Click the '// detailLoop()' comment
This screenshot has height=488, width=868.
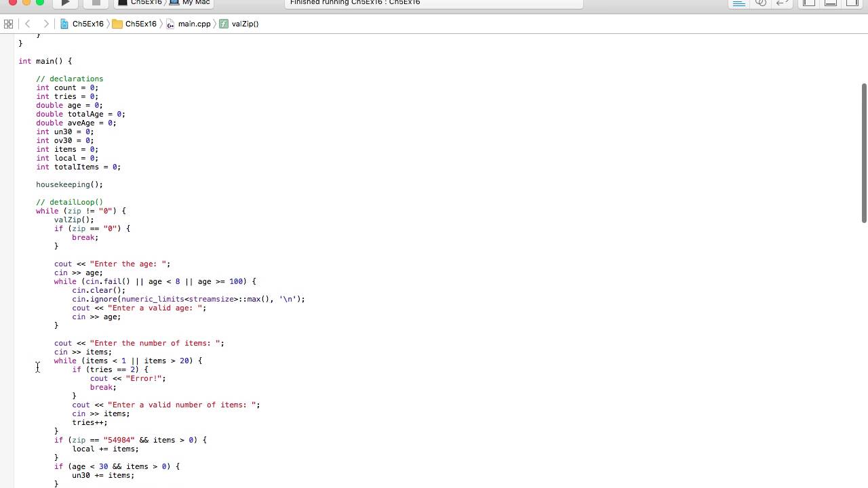click(69, 202)
